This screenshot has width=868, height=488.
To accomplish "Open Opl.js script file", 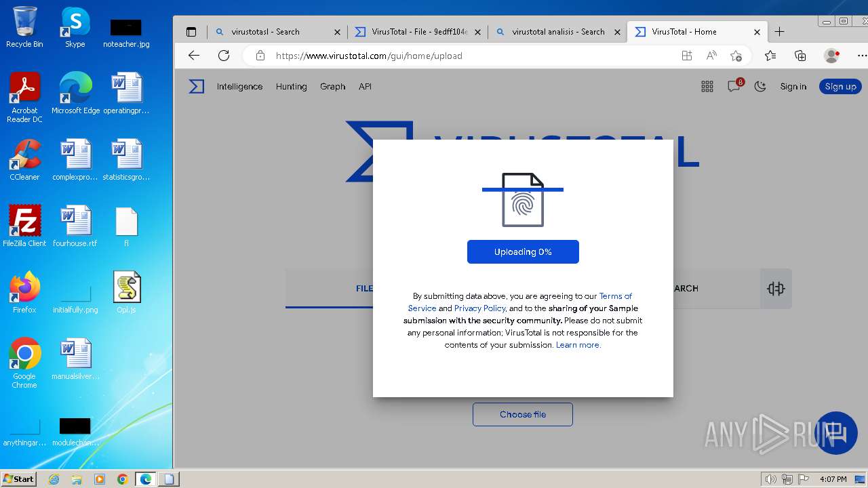I will pyautogui.click(x=126, y=293).
